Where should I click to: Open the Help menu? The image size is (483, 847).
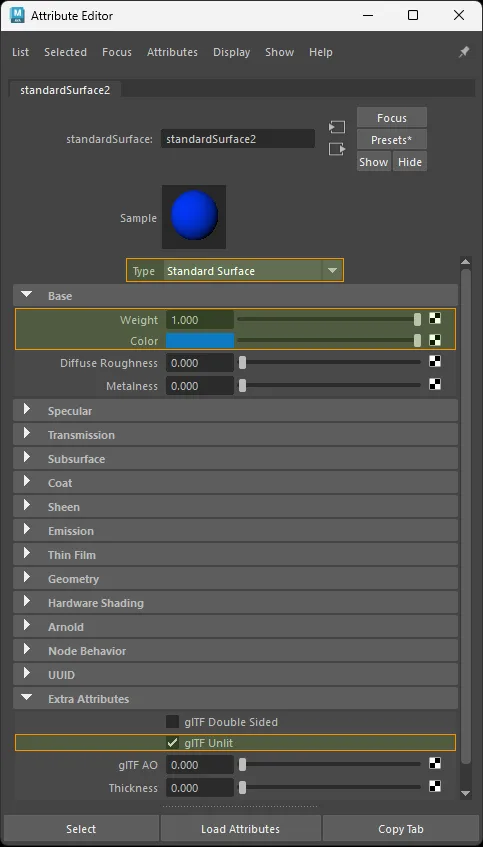click(320, 52)
